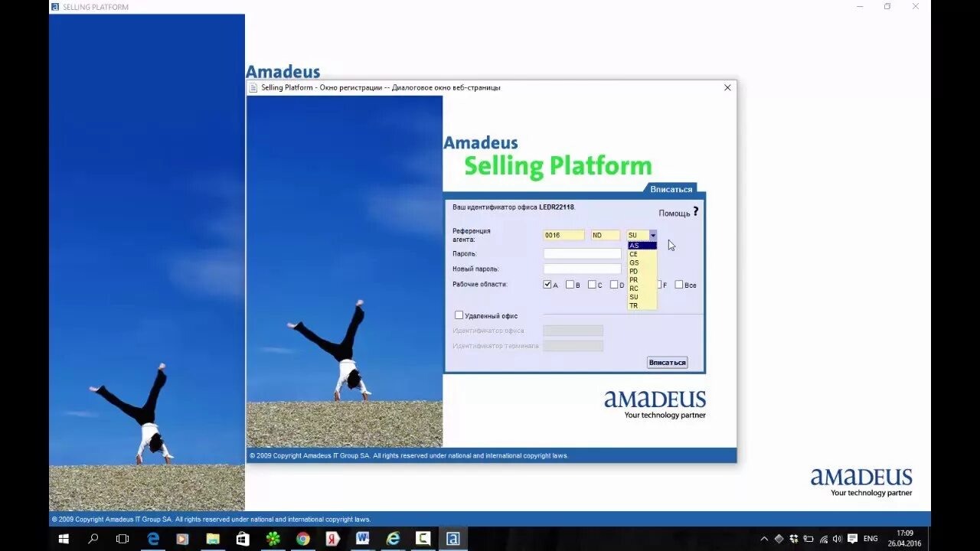Screen dimensions: 980x551
Task: Open the clock and date flyout
Action: pos(905,539)
